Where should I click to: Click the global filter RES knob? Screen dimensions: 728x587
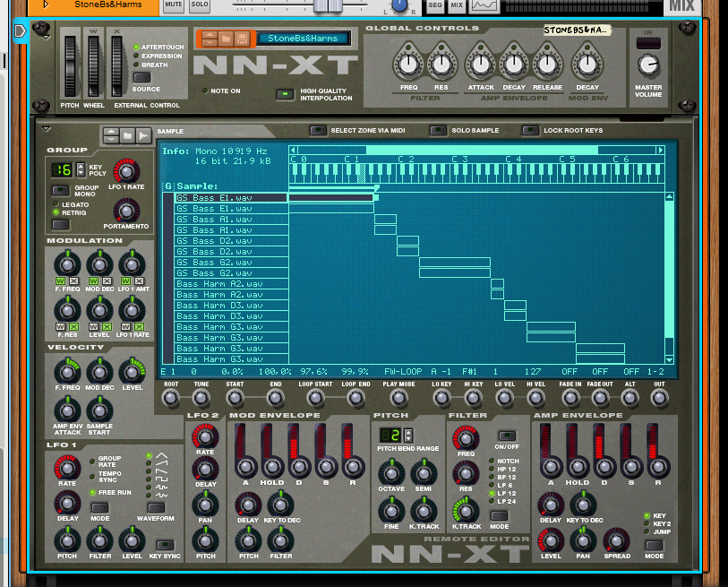click(441, 65)
